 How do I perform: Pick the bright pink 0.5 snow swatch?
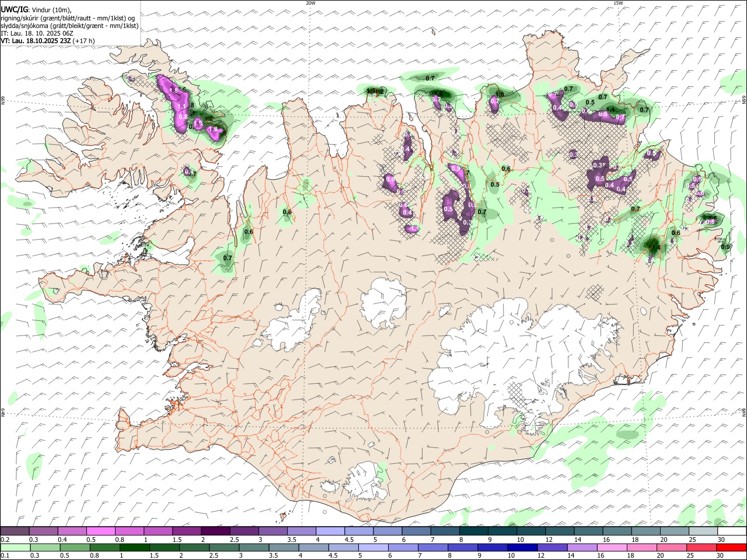point(100,531)
